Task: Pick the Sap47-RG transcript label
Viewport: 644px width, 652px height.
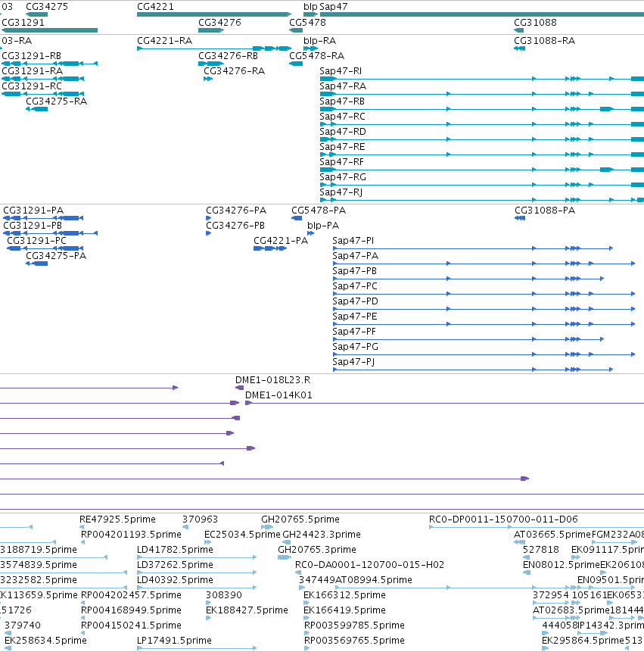Action: 343,177
